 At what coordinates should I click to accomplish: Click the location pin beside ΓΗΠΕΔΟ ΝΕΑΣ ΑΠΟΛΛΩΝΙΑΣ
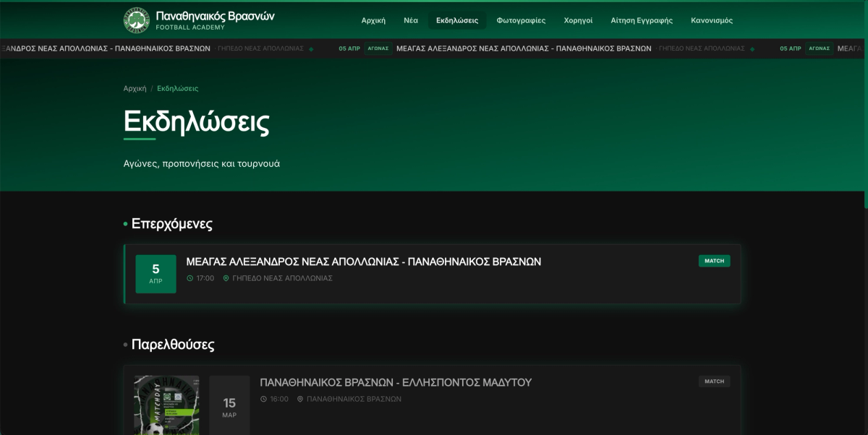226,278
